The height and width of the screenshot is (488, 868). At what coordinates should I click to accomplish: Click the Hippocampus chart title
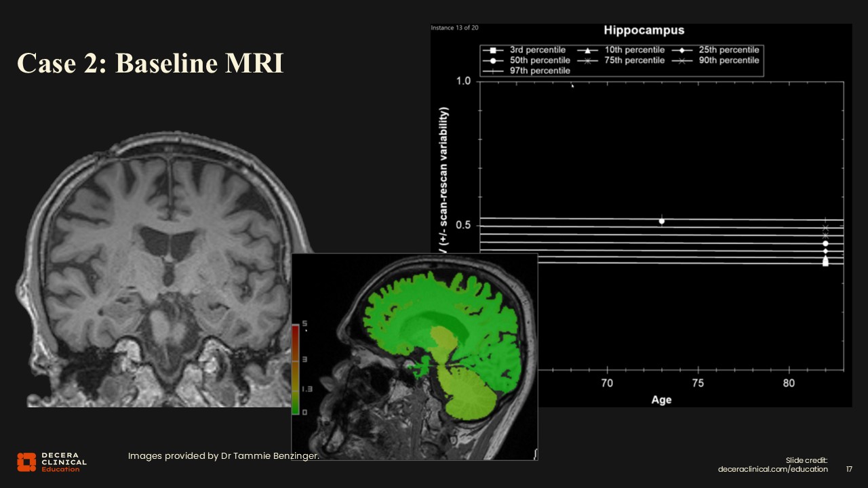[644, 30]
